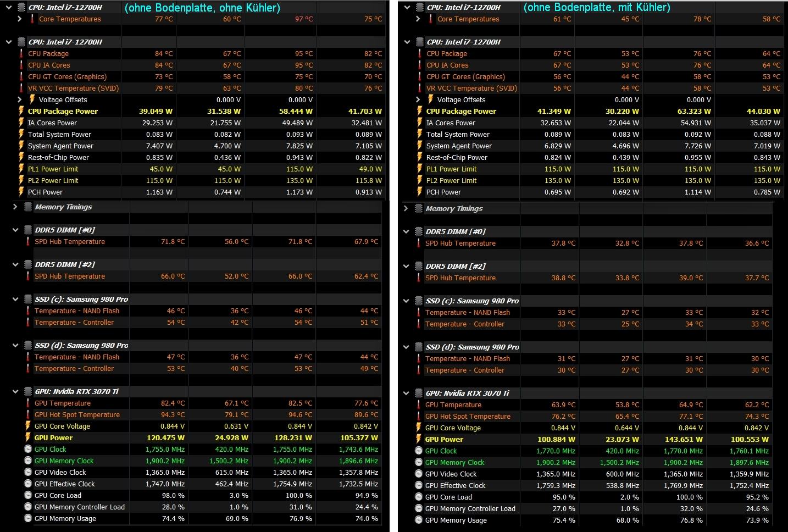The height and width of the screenshot is (532, 788).
Task: Click GPU Memory Clock label in left panel
Action: 64,461
